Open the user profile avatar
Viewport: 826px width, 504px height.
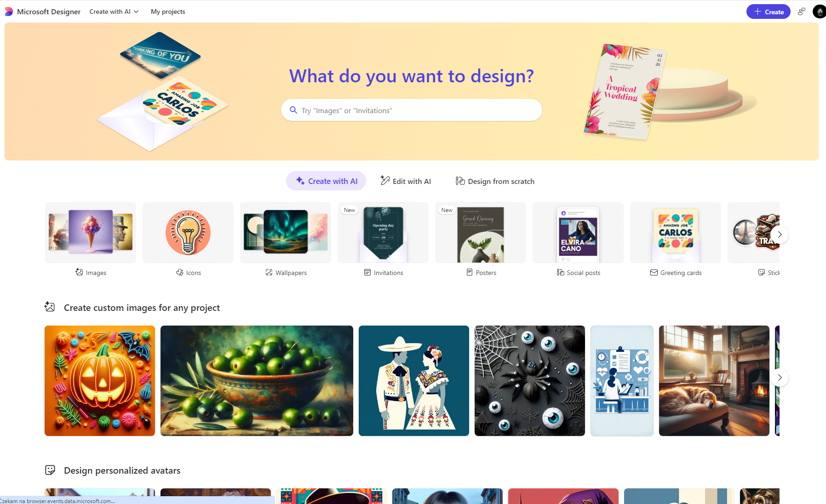[x=820, y=11]
